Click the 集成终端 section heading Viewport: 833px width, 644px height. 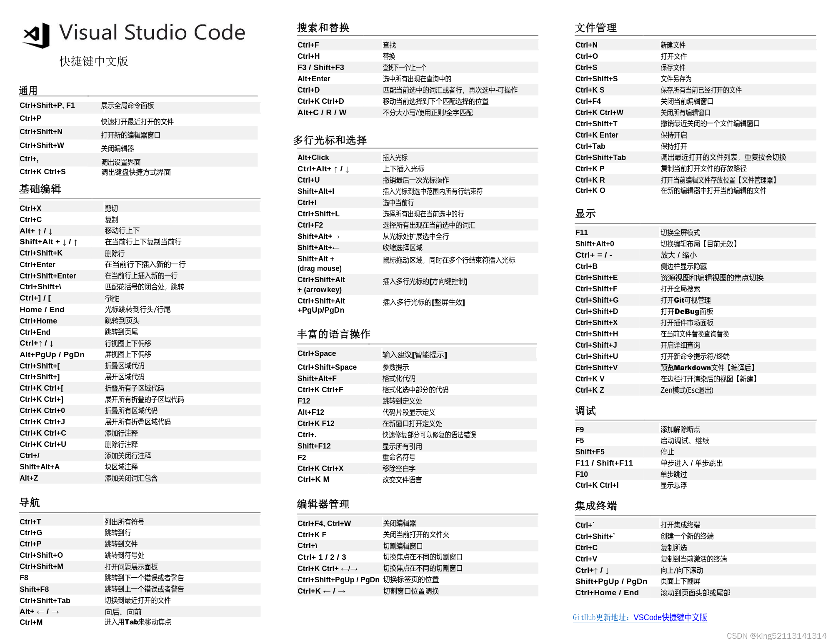(x=595, y=506)
